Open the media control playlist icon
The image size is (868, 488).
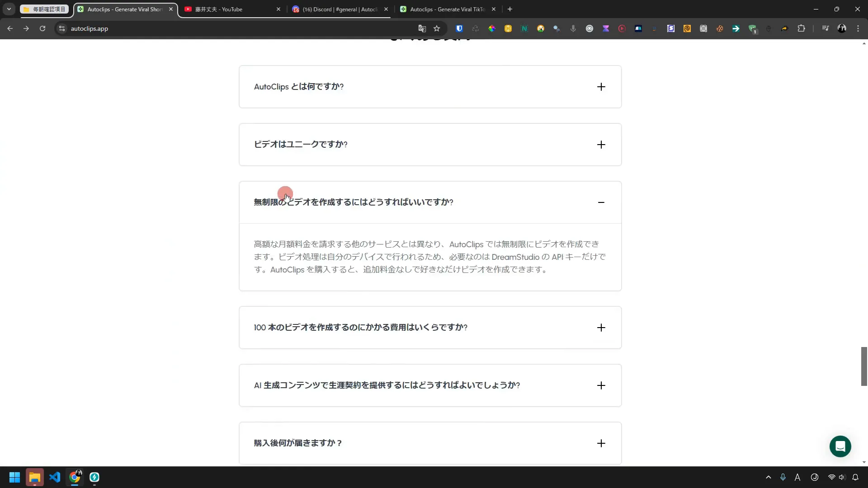click(826, 28)
